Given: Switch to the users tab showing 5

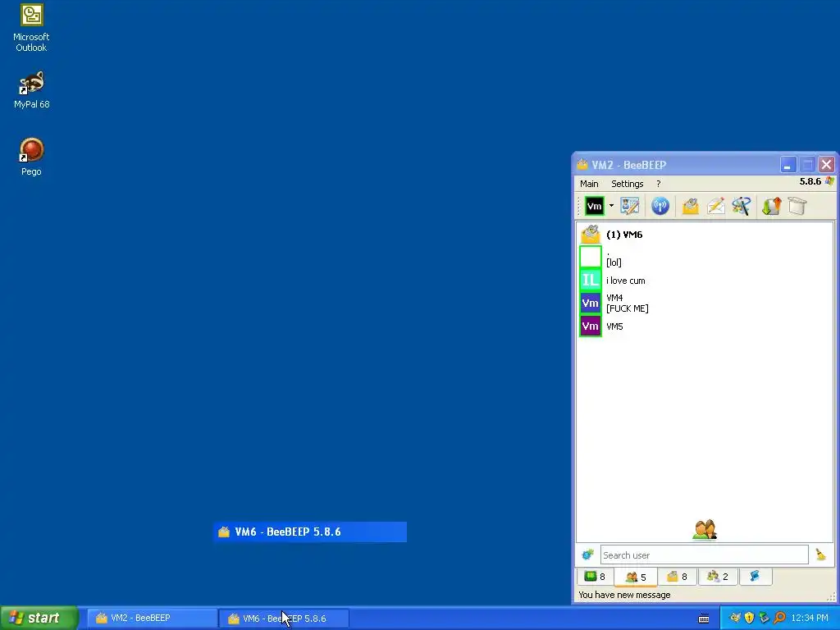Looking at the screenshot, I should pos(636,577).
